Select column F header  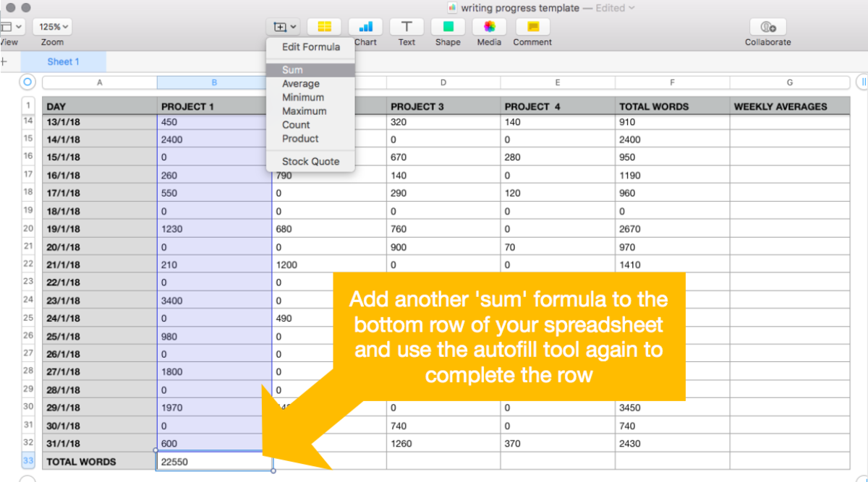coord(672,82)
